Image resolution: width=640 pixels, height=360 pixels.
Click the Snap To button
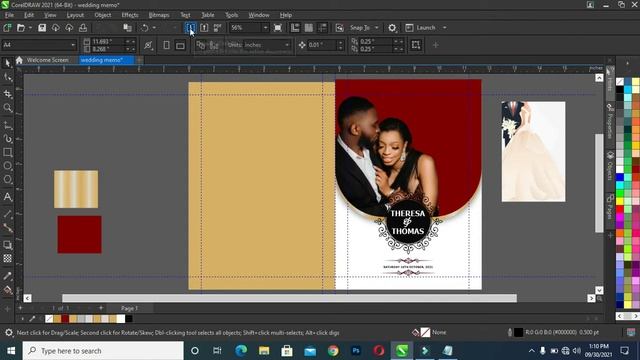click(360, 28)
